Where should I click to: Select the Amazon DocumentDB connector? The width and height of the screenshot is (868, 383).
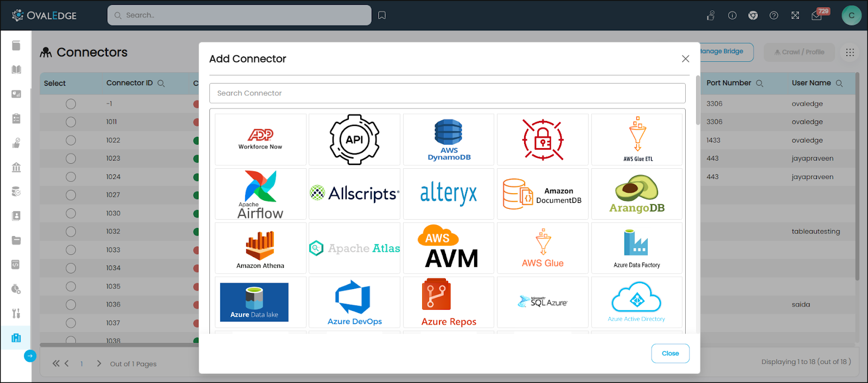(x=542, y=194)
